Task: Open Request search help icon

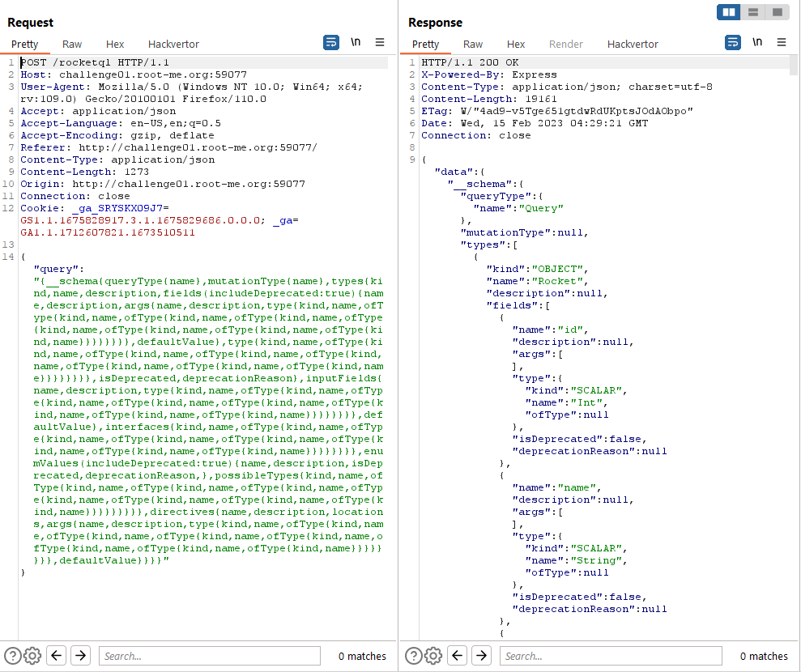Action: [12, 656]
